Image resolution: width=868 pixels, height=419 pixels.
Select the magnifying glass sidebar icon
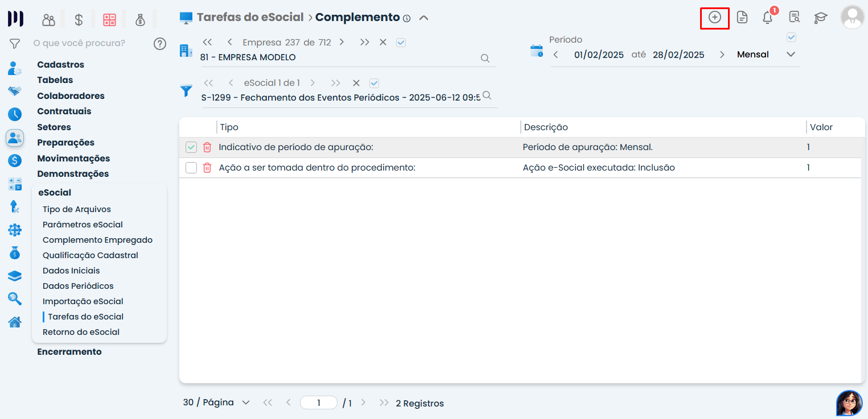point(15,298)
